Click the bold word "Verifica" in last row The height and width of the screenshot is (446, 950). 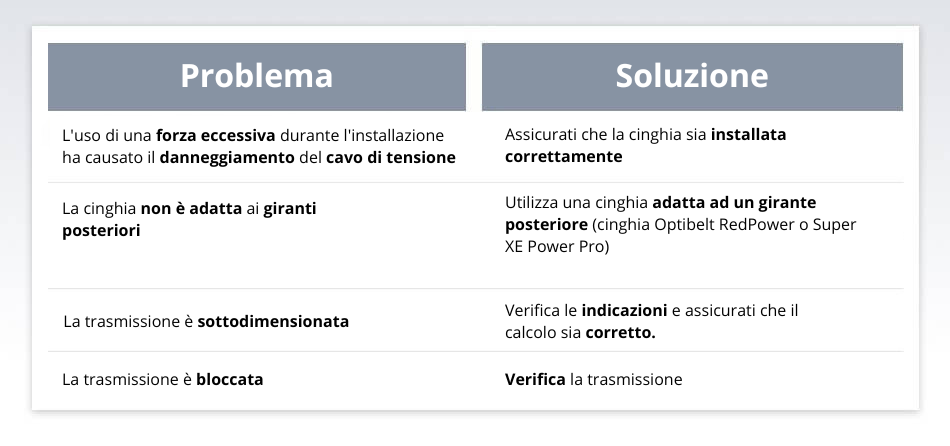tap(535, 380)
